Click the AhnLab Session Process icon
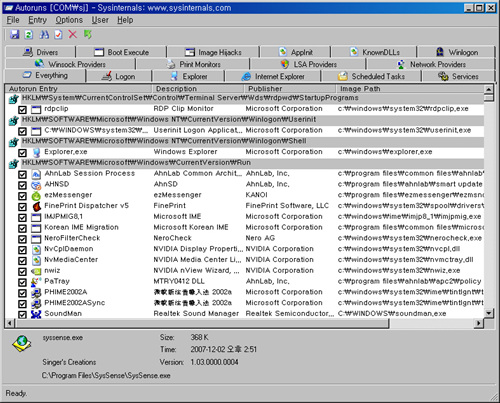 click(36, 174)
